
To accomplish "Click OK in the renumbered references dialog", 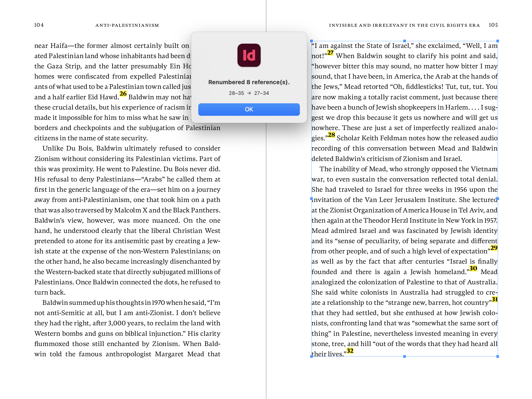I will (249, 109).
